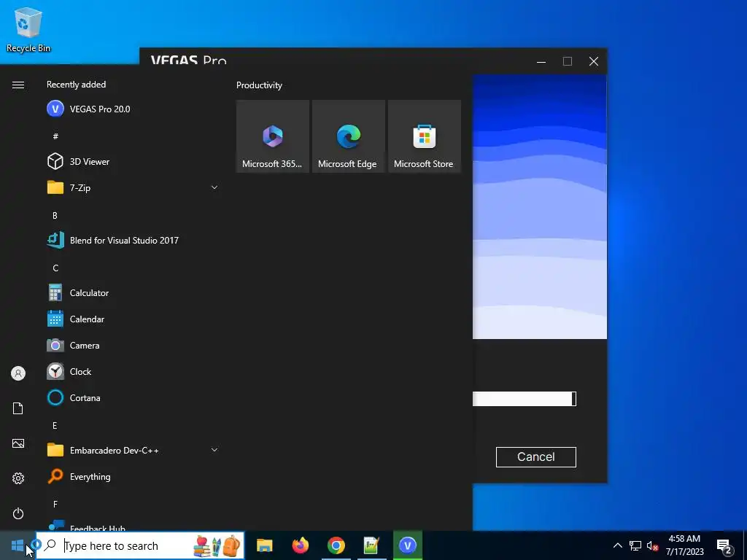
Task: Open Firefox from the taskbar
Action: coord(300,545)
